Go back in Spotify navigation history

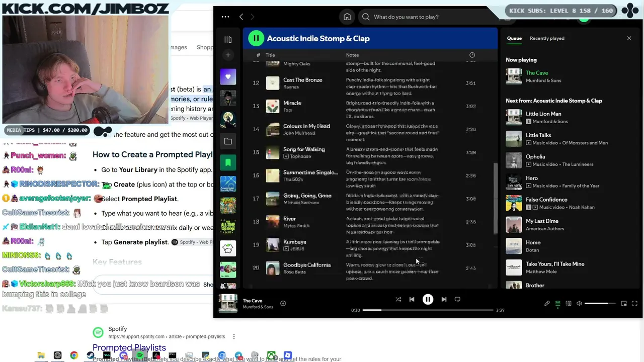click(x=241, y=17)
